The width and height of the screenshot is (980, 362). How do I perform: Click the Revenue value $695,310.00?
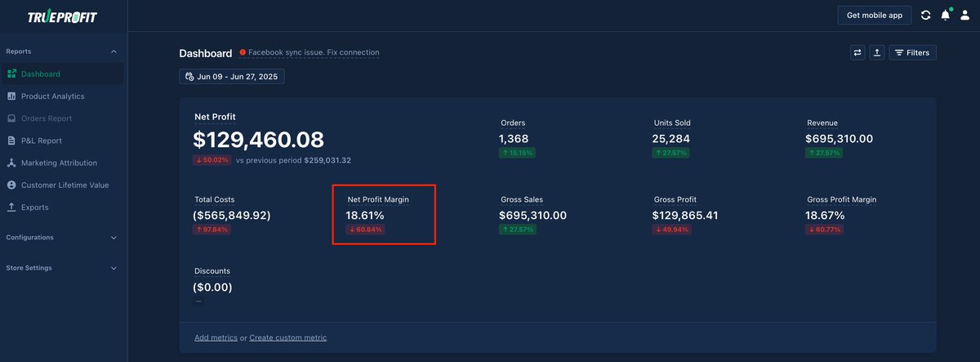[x=840, y=139]
